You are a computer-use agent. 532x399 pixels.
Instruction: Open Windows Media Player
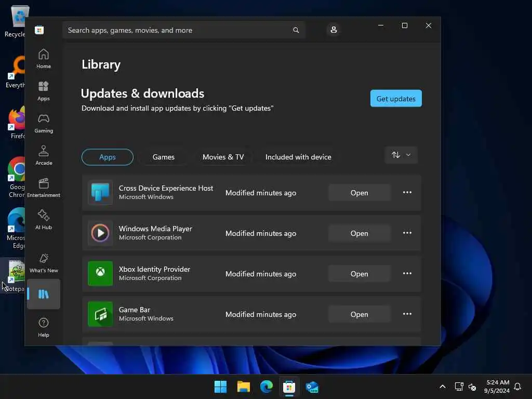pos(359,233)
